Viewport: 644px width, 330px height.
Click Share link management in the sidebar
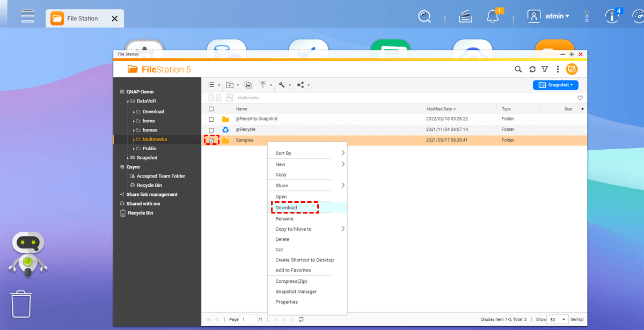(x=152, y=195)
